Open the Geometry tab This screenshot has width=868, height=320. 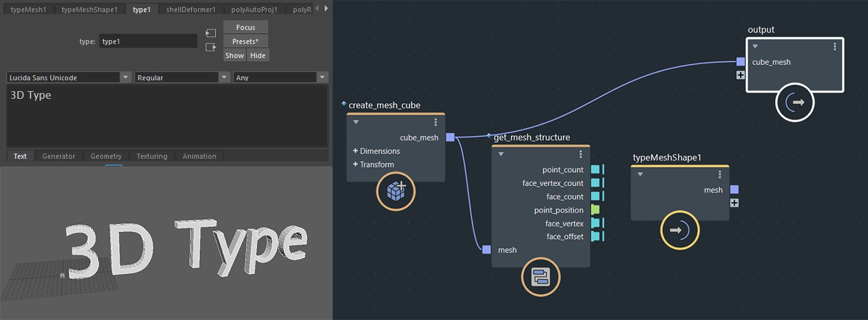point(106,156)
